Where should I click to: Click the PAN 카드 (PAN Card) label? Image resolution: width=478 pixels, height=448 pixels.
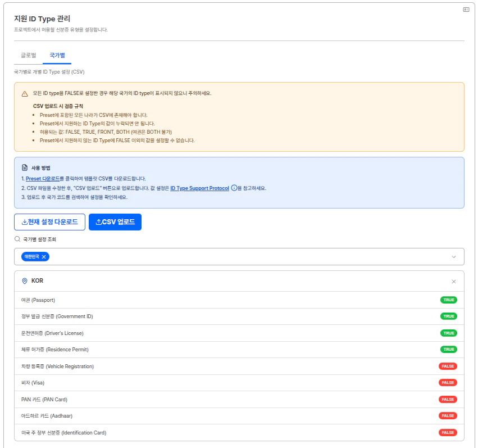[44, 400]
